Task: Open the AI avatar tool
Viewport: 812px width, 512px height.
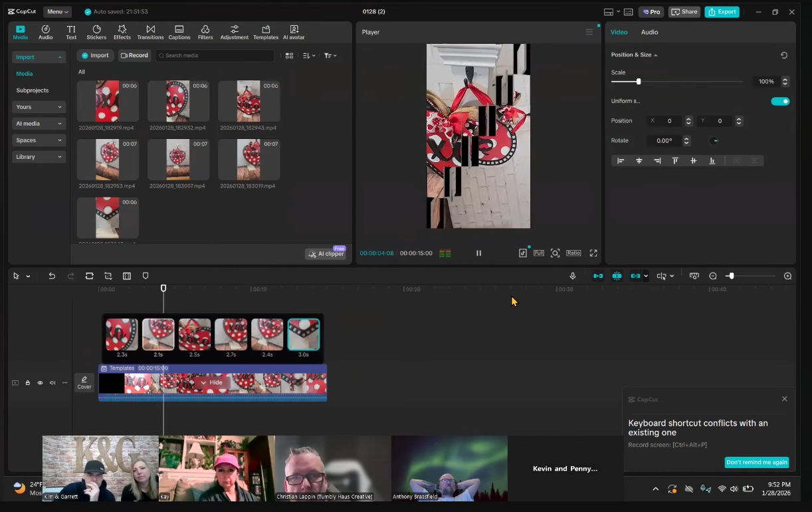Action: [x=294, y=32]
